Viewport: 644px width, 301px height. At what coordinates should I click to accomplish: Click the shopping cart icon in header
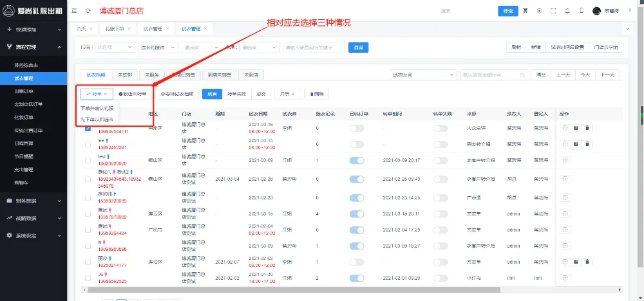pyautogui.click(x=525, y=11)
